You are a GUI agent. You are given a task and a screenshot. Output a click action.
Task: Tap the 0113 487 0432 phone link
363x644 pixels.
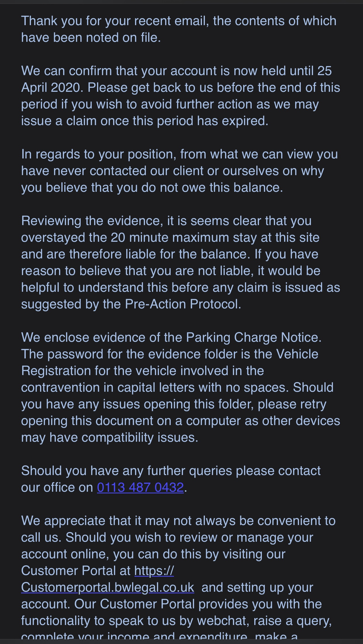point(140,488)
